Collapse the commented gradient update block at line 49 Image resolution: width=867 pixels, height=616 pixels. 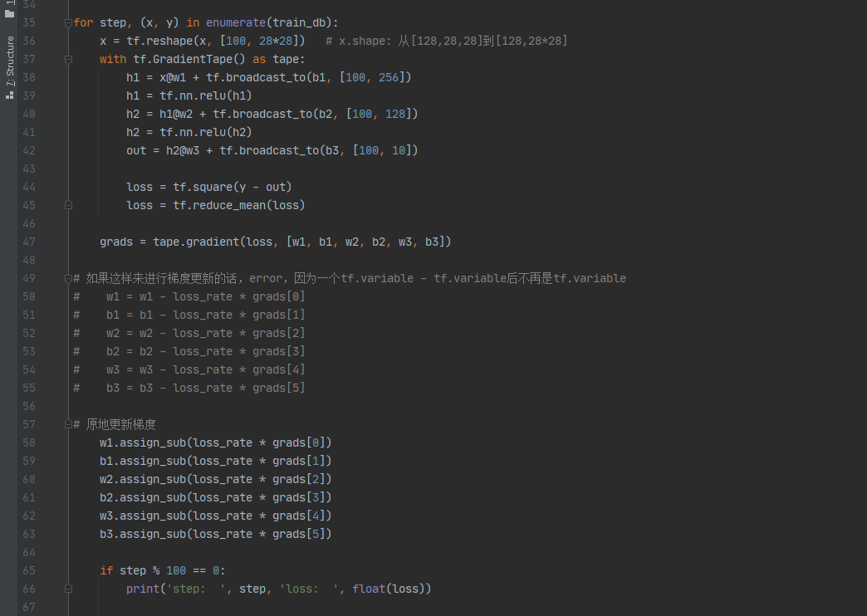pyautogui.click(x=69, y=278)
